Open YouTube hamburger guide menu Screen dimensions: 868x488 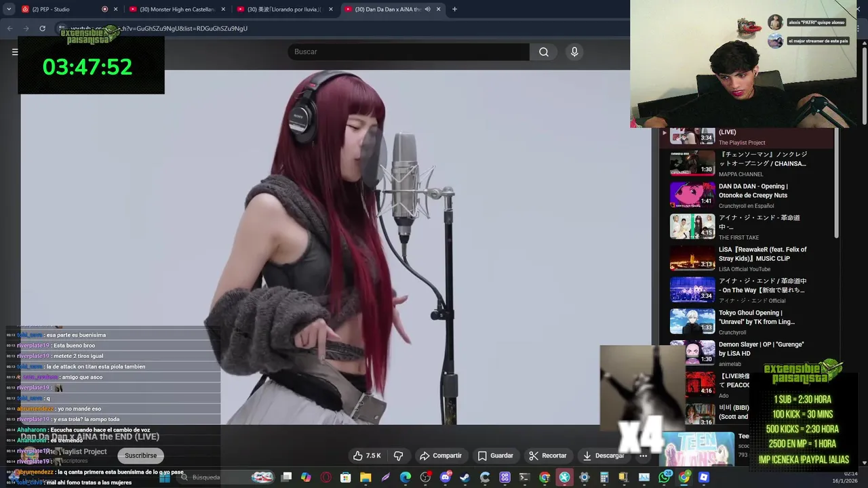click(x=15, y=52)
